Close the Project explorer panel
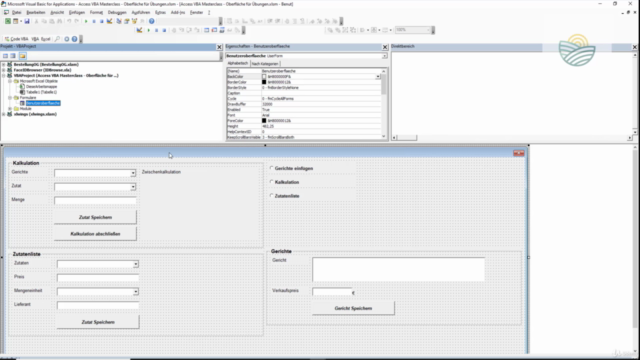 point(219,47)
